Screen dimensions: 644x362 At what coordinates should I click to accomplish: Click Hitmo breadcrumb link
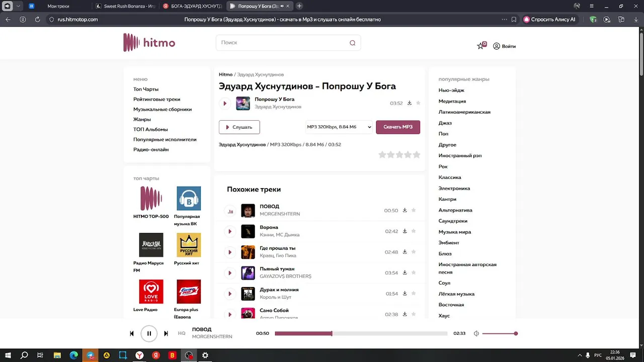225,74
